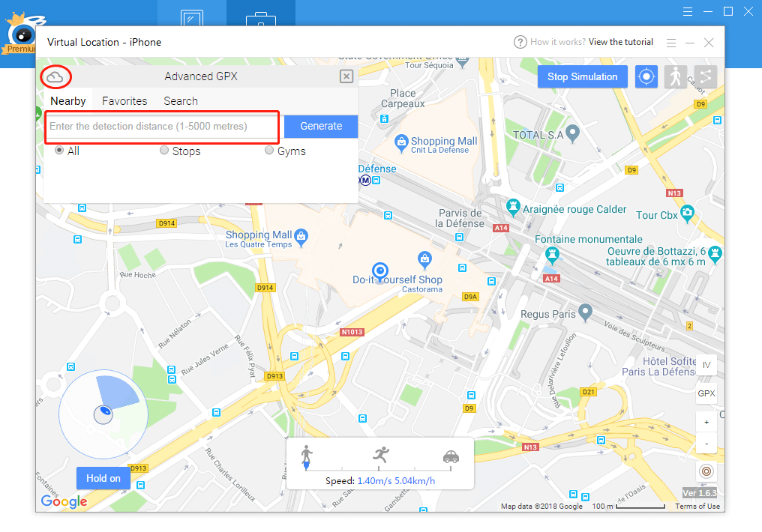The image size is (762, 532).
Task: Select the Gyms radio option
Action: (269, 151)
